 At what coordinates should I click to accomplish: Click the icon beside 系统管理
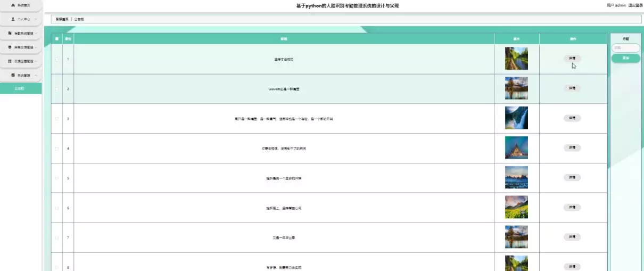(13, 75)
